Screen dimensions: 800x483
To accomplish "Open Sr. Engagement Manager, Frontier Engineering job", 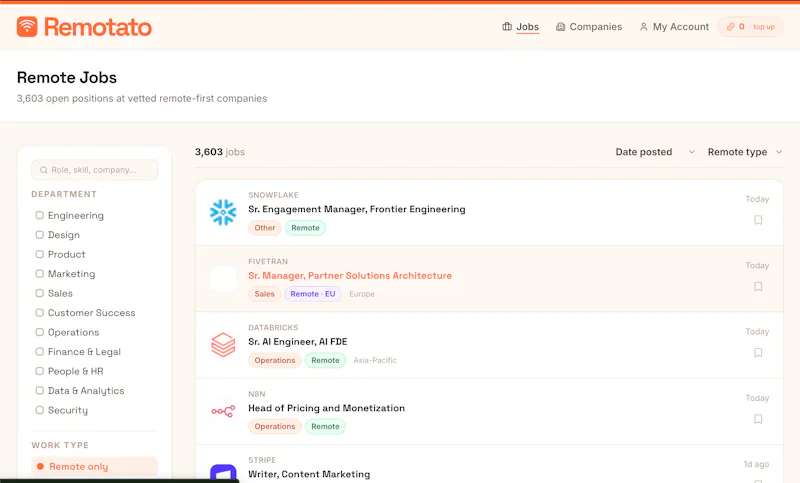I will click(357, 209).
